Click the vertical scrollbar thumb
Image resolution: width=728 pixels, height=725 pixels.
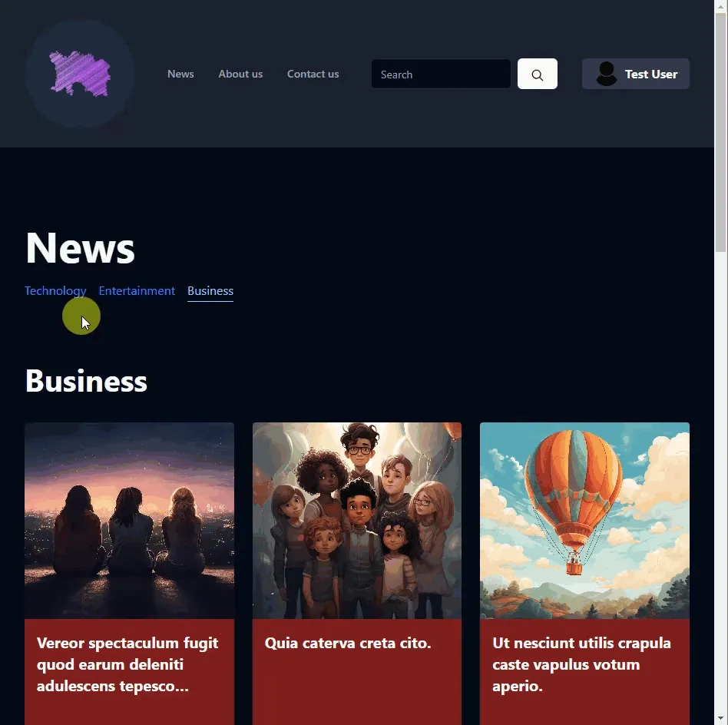720,134
